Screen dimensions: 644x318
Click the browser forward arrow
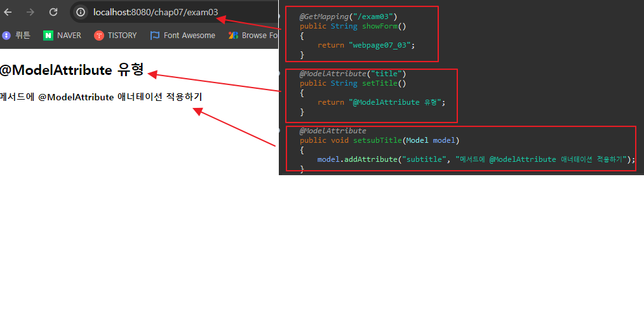pos(30,12)
